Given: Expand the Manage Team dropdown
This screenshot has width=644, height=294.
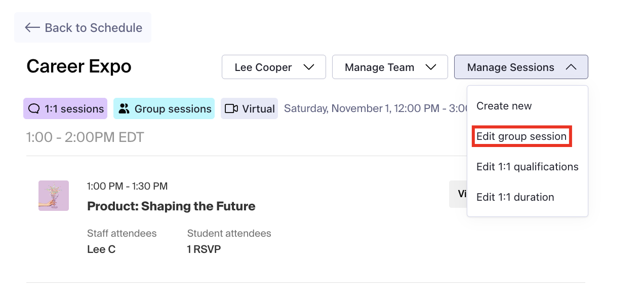Looking at the screenshot, I should click(390, 67).
